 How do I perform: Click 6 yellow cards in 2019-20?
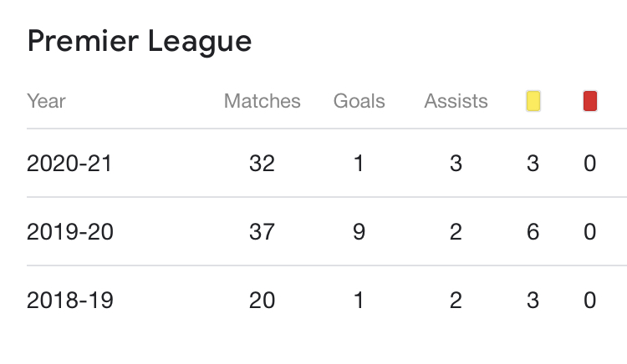(533, 232)
